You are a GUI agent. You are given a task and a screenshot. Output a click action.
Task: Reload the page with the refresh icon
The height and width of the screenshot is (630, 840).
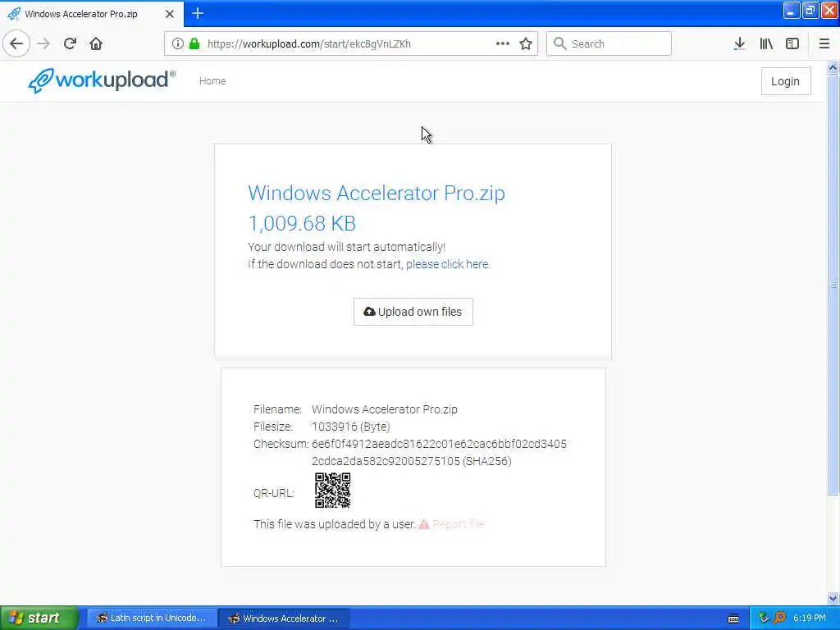coord(70,43)
